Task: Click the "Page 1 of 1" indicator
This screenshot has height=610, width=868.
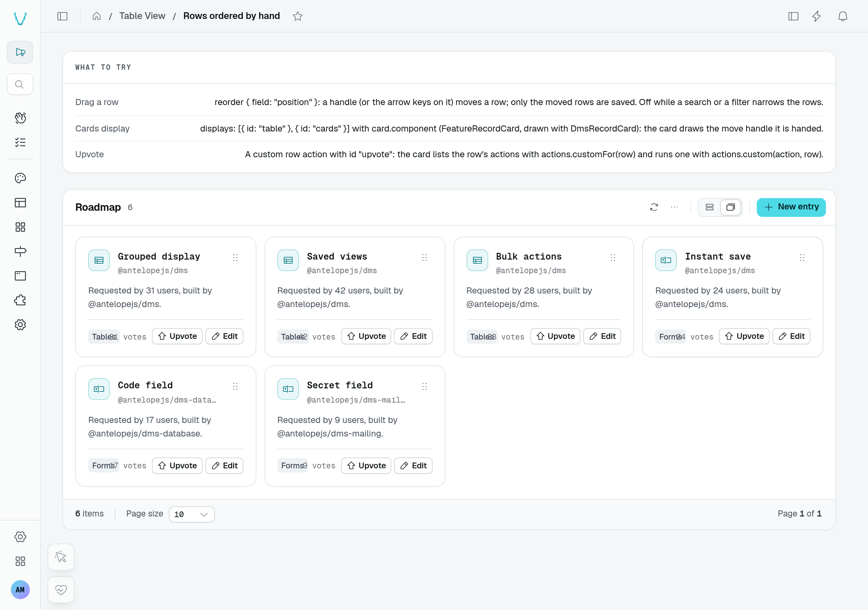Action: pyautogui.click(x=800, y=514)
